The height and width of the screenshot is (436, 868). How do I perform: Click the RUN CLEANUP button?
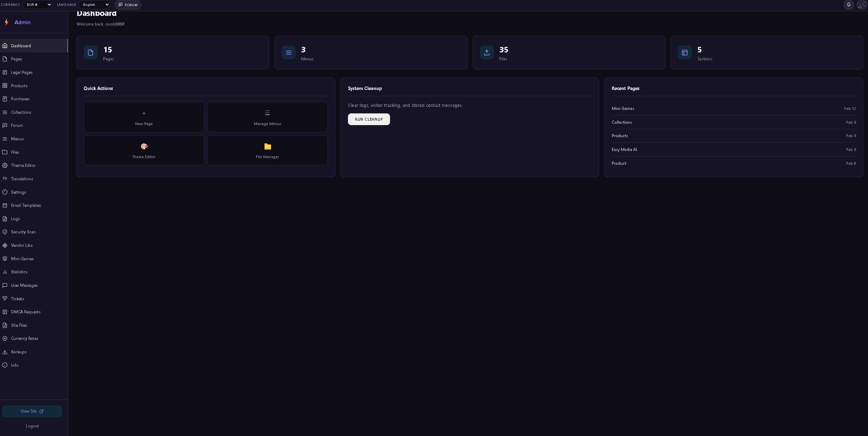[x=369, y=119]
